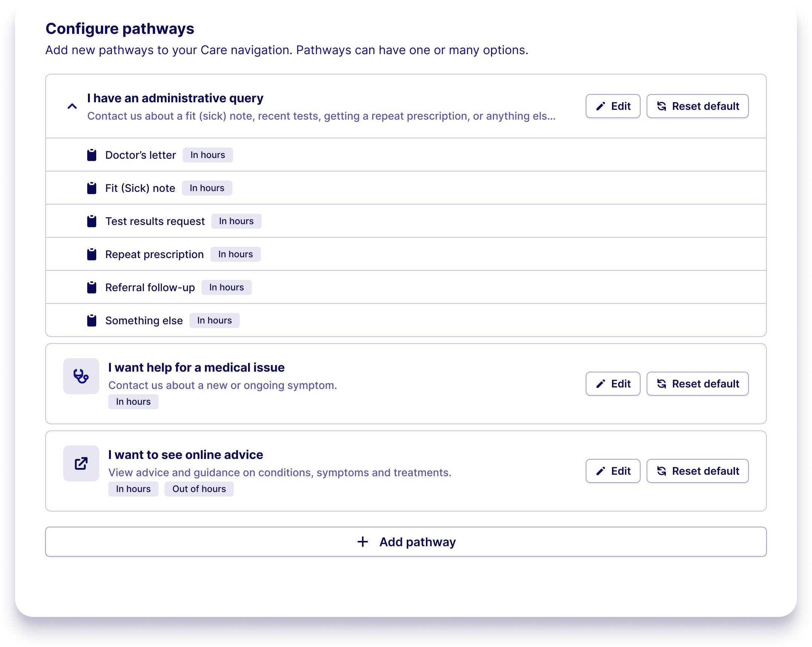Click clipboard icon beside Test results request
Viewport: 812px width, 647px height.
coord(91,221)
